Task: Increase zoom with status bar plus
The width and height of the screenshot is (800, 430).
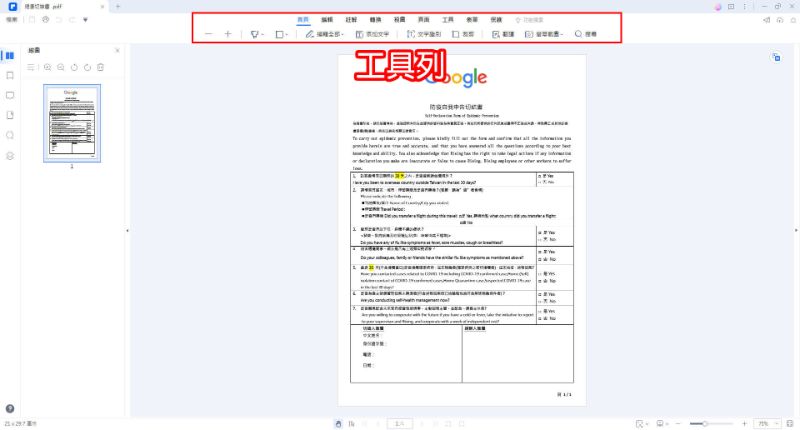Action: coord(744,424)
